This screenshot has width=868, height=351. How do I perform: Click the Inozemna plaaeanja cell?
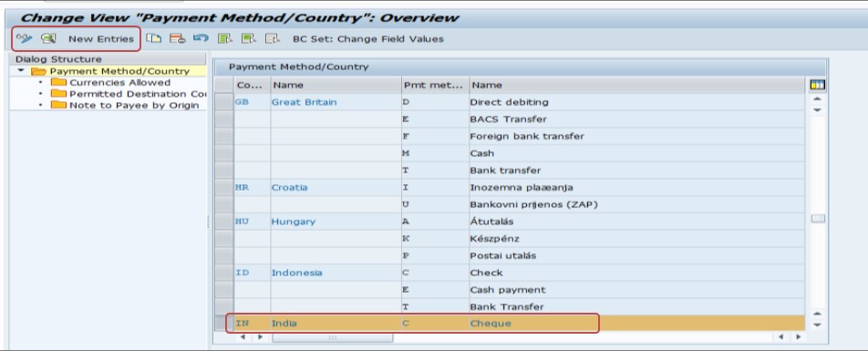coord(636,188)
